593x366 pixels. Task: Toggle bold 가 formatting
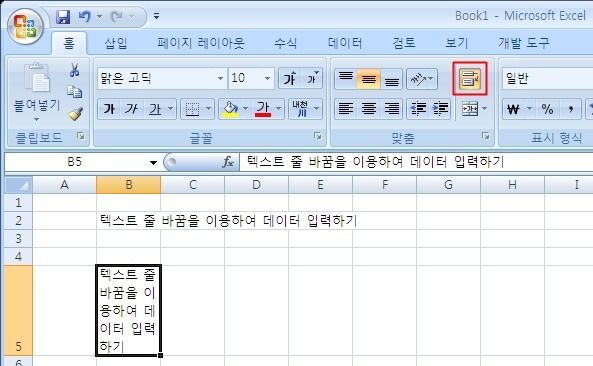point(109,109)
